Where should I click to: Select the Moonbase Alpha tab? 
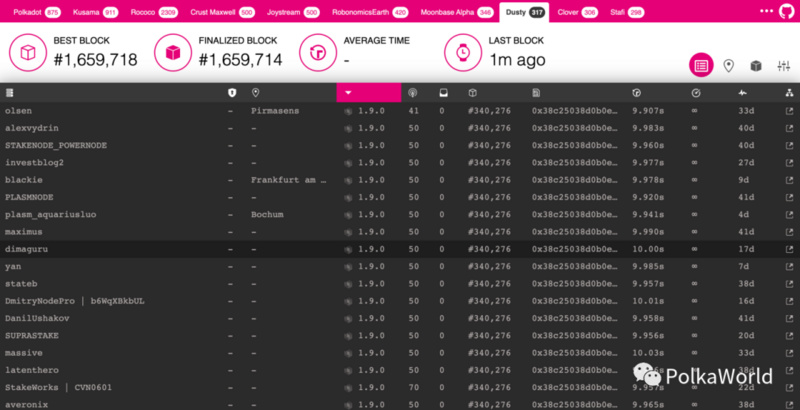457,12
